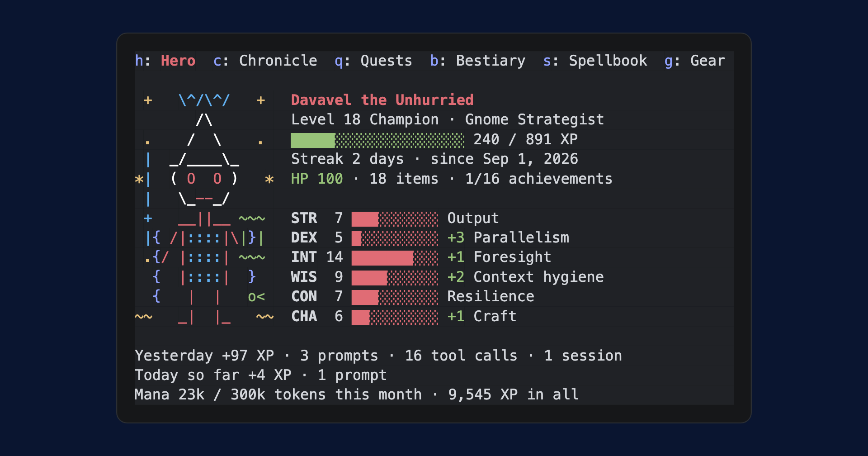
Task: Click the INT value 14
Action: point(335,257)
